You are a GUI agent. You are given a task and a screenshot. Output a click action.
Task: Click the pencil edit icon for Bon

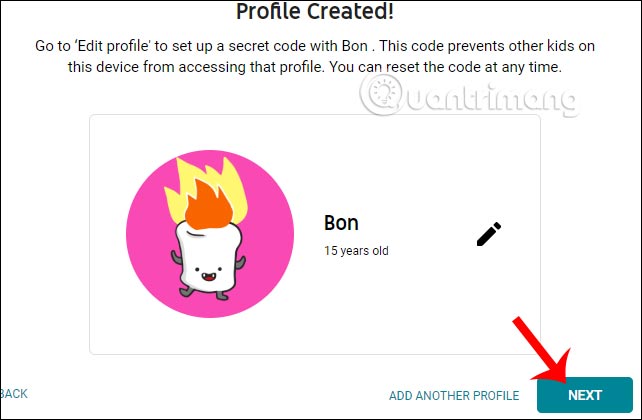click(x=488, y=234)
